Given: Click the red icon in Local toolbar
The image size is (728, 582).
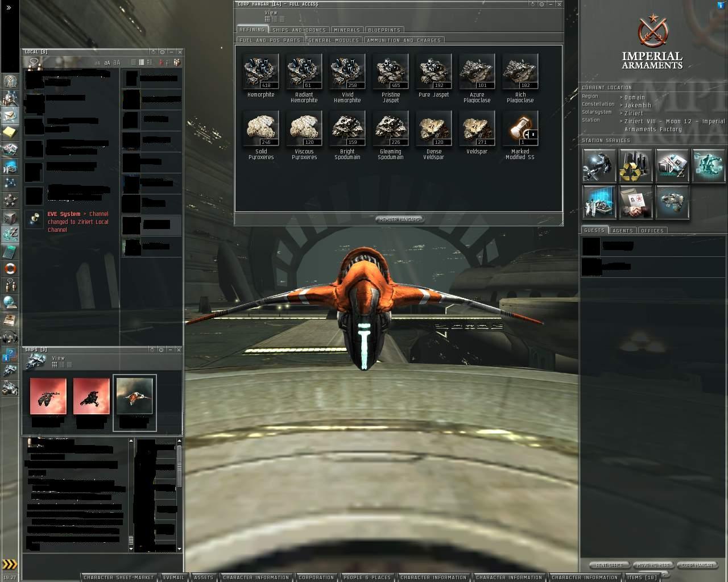Looking at the screenshot, I should [162, 63].
